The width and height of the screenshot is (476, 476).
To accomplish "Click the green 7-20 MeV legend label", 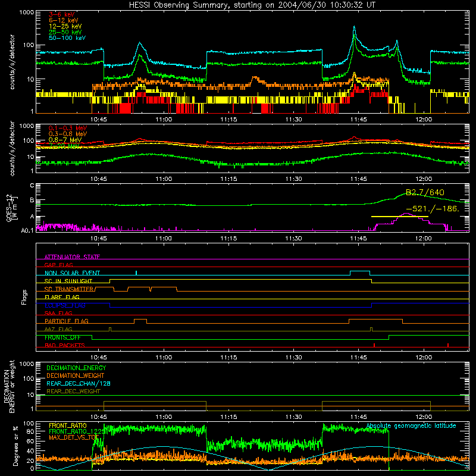I will 64,146.
